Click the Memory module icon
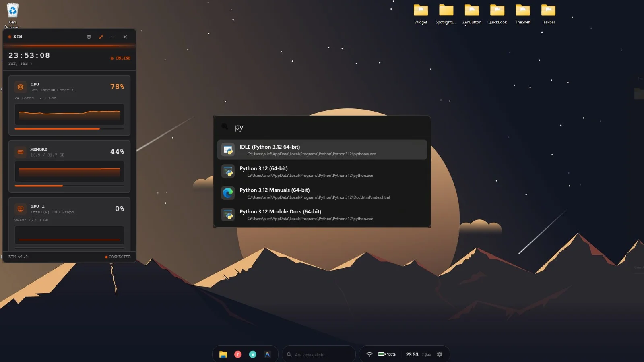644x362 pixels. pyautogui.click(x=21, y=152)
